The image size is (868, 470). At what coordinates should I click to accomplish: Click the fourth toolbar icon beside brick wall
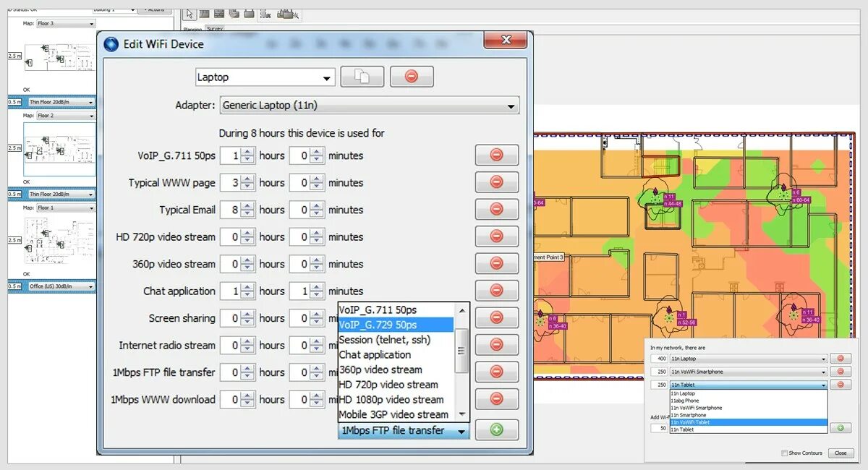click(x=234, y=14)
